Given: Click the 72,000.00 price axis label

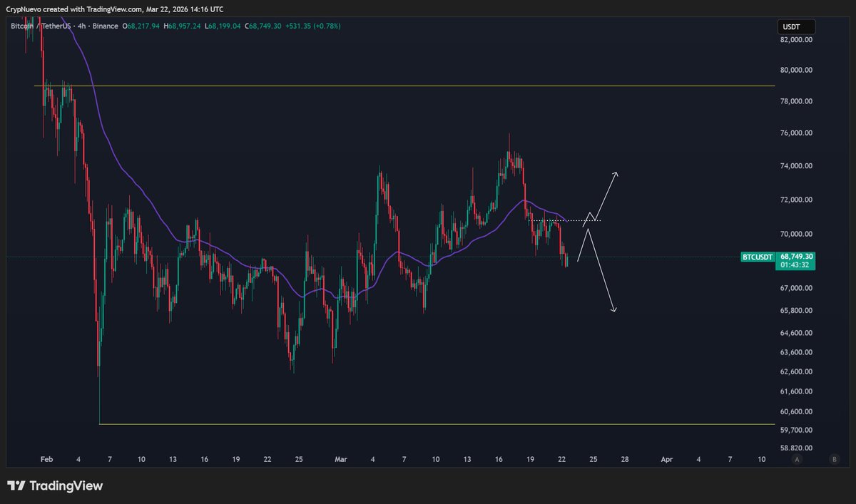Looking at the screenshot, I should coord(797,200).
